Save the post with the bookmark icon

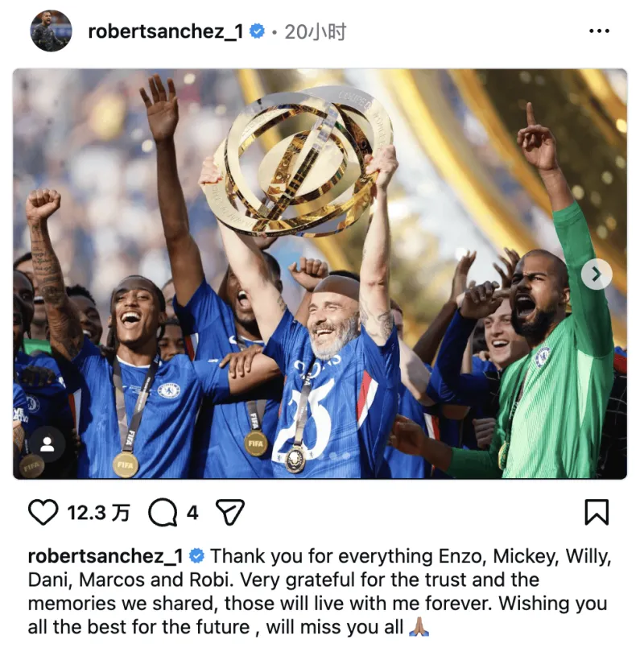tap(597, 512)
